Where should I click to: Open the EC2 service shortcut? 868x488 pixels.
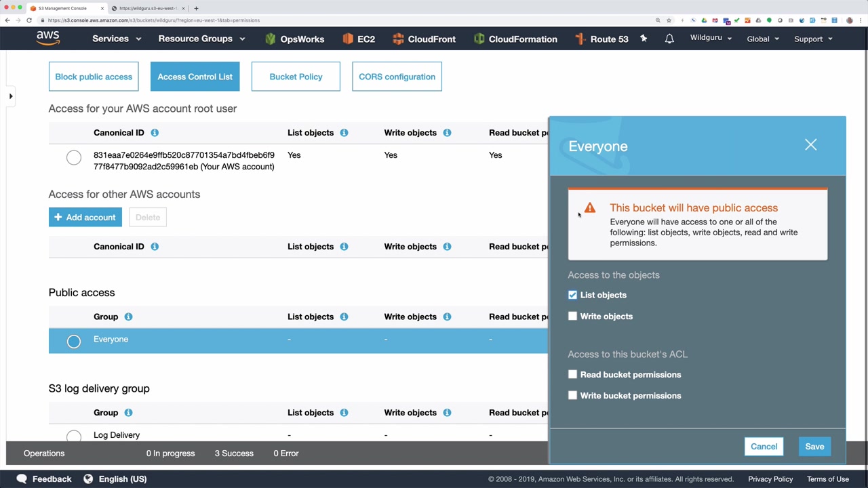click(359, 39)
